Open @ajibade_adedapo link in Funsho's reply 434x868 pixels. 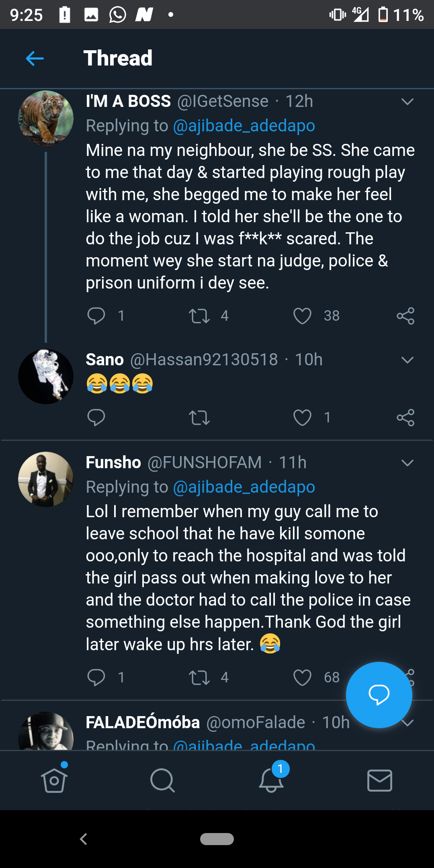(x=244, y=487)
